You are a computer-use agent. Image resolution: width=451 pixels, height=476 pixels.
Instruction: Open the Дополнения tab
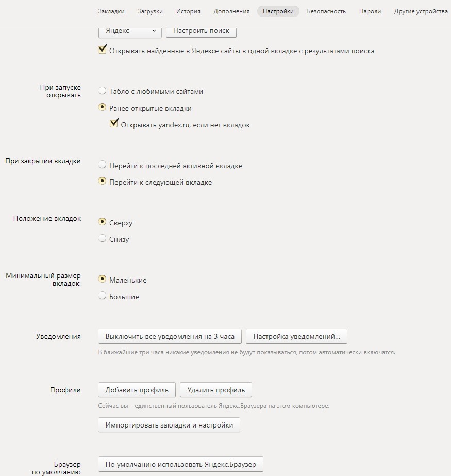(231, 11)
